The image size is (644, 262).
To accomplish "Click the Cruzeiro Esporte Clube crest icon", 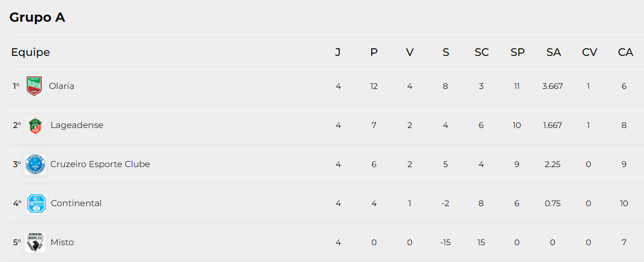I will pos(36,164).
